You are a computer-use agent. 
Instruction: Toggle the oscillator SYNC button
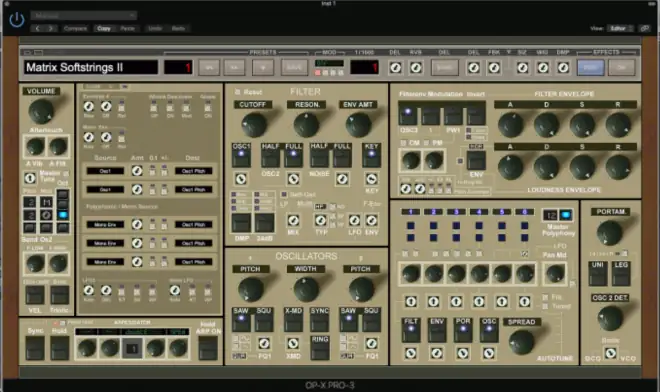[319, 320]
